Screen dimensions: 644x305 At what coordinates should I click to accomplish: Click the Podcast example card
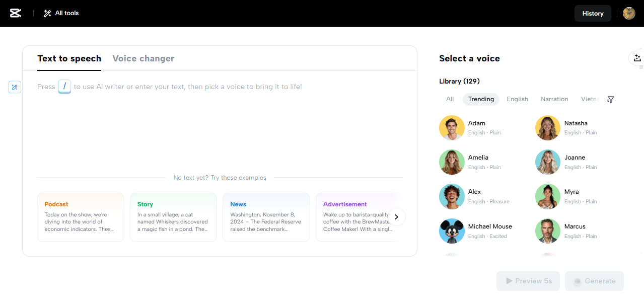click(80, 216)
